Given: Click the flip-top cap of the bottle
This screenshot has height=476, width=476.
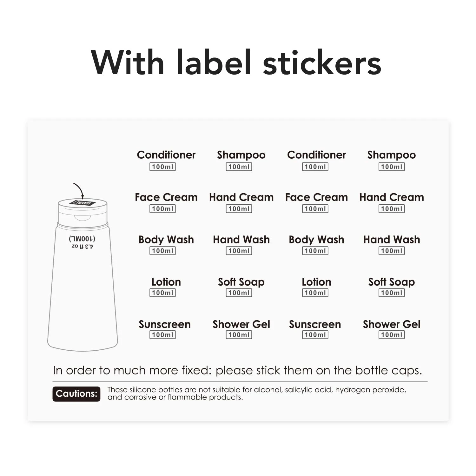Looking at the screenshot, I should coord(83,213).
